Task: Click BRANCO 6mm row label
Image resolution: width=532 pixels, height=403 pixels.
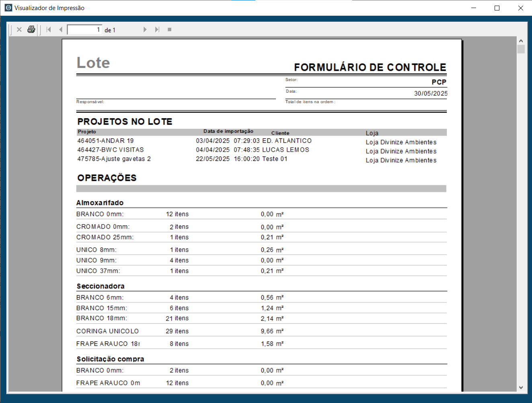Action: tap(100, 298)
